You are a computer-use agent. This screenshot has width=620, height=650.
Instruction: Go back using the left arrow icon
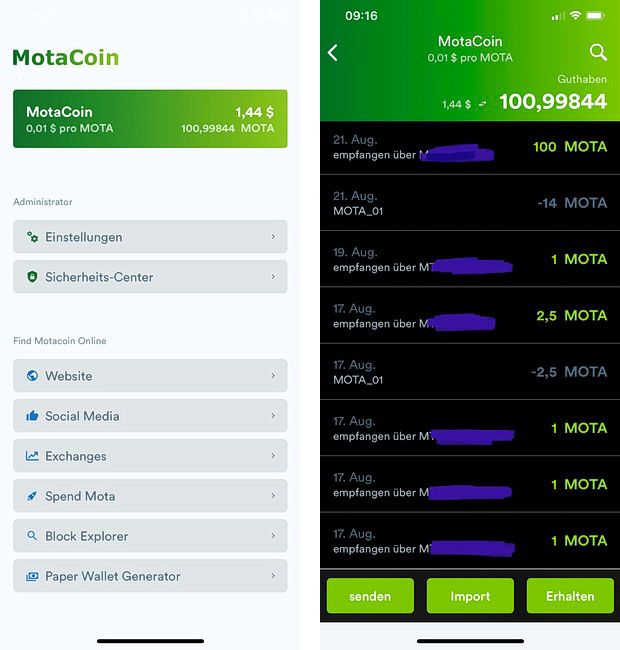click(332, 53)
